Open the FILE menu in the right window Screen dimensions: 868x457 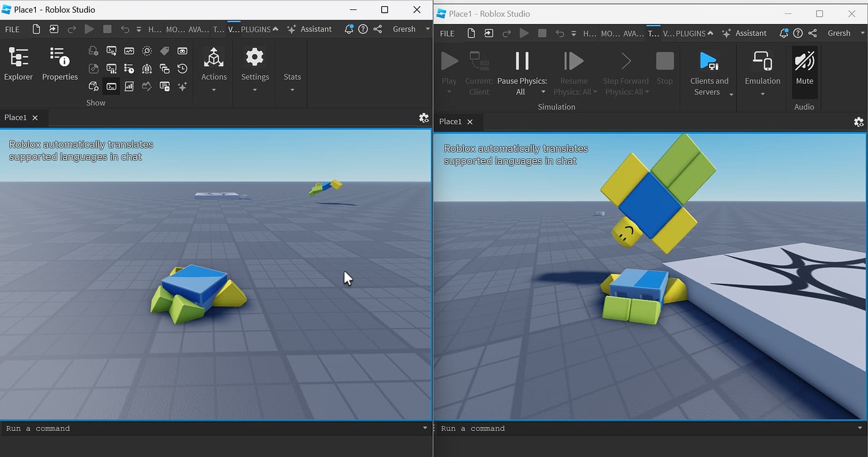[x=447, y=33]
